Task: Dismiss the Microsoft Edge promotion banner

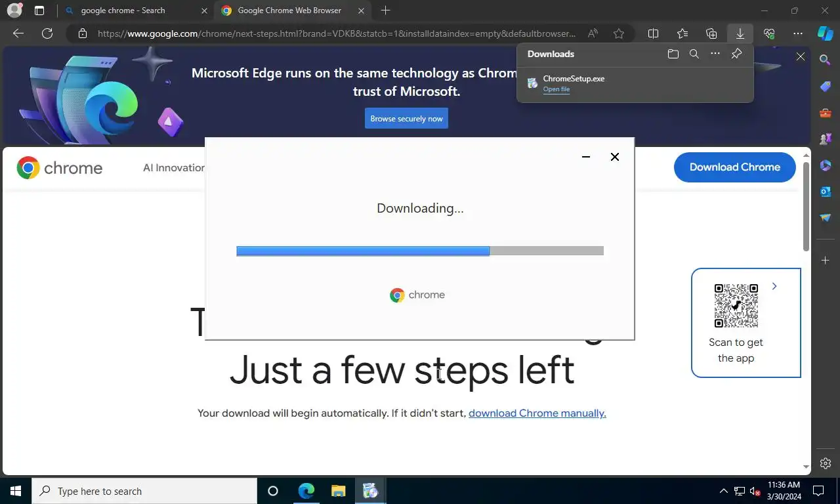Action: (801, 57)
